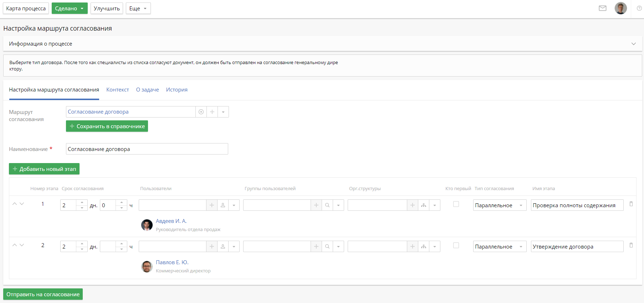
Task: Delete stage 1 with trash icon
Action: click(x=631, y=204)
